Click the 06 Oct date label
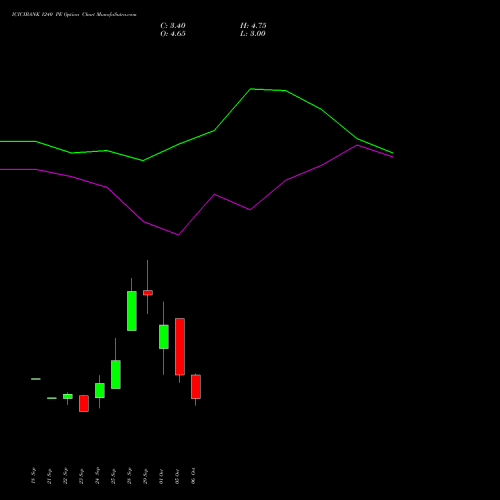 click(193, 476)
